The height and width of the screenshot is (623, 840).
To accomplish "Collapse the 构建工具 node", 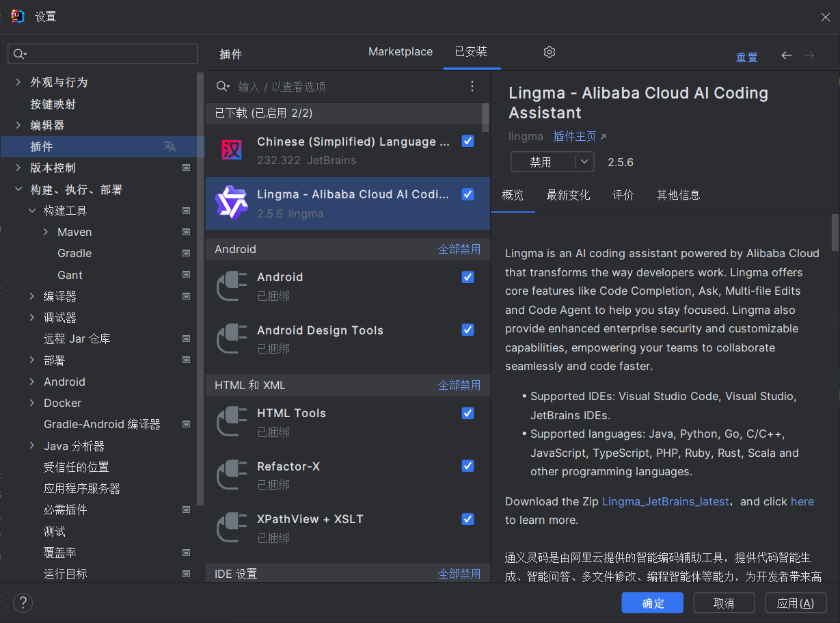I will click(x=31, y=211).
